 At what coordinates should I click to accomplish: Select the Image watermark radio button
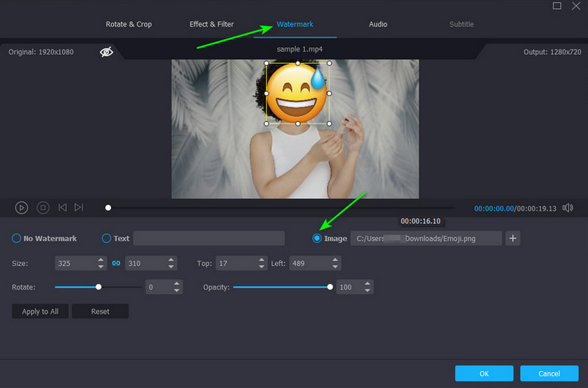click(x=318, y=238)
